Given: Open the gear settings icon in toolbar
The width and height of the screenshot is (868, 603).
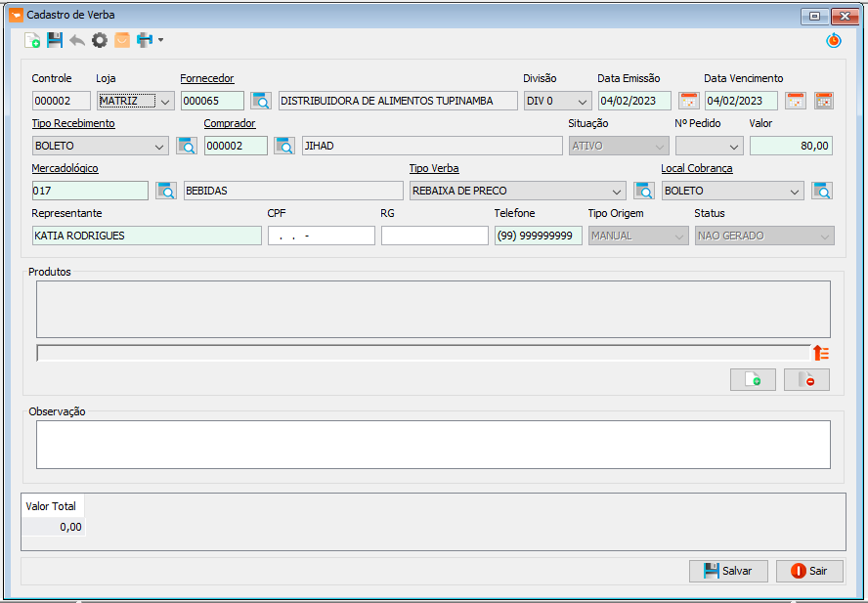Looking at the screenshot, I should point(100,40).
